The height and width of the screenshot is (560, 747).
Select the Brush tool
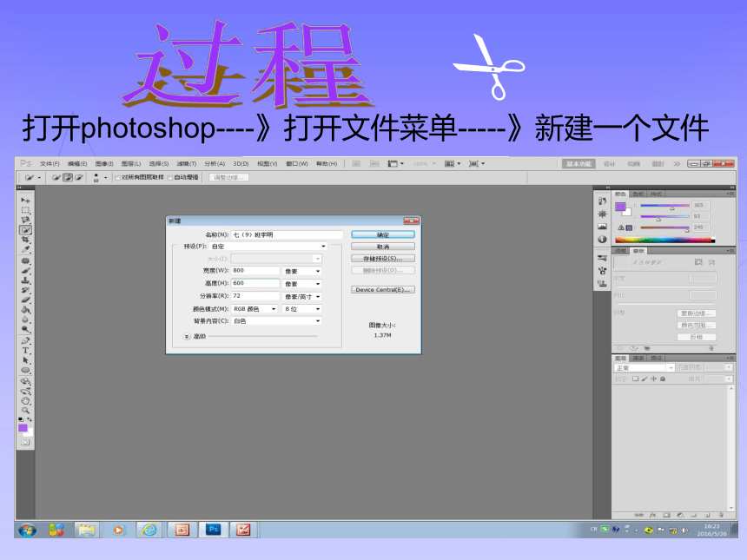(25, 271)
